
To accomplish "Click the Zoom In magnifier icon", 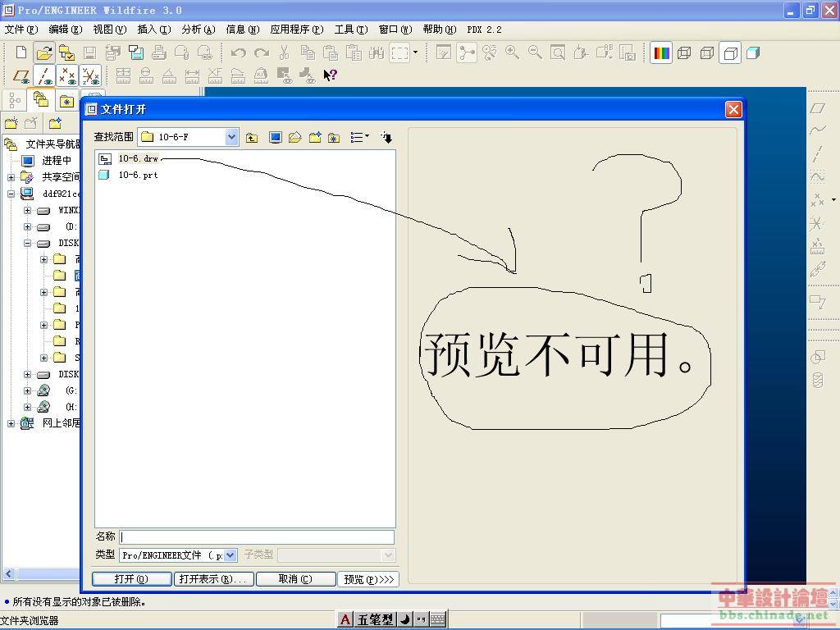I will pyautogui.click(x=512, y=52).
